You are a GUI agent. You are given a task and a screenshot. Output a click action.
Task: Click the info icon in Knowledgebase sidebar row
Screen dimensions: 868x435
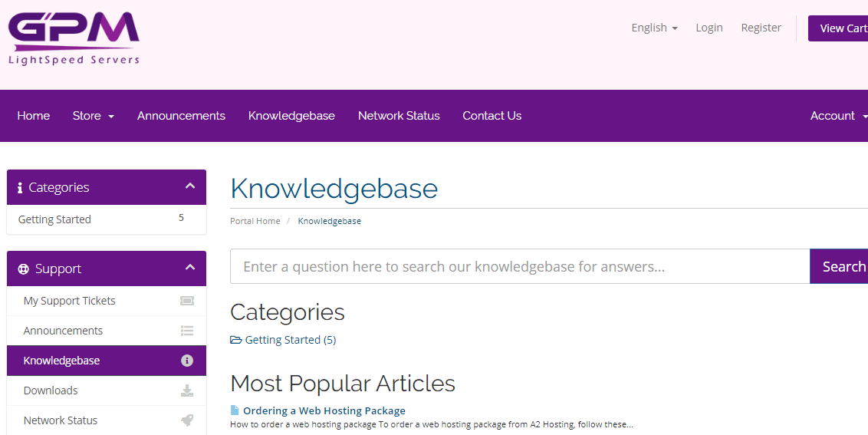point(187,361)
